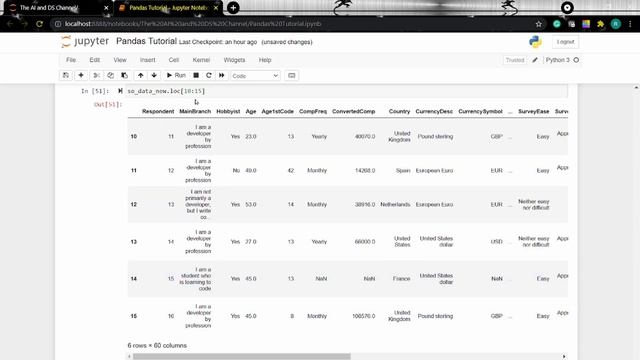Click the Logout button
This screenshot has width=640, height=360.
(565, 42)
